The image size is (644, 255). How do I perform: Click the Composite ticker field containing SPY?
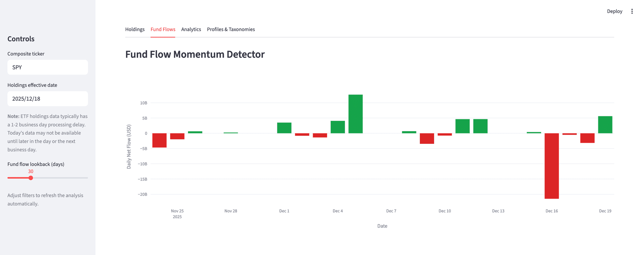coord(48,67)
